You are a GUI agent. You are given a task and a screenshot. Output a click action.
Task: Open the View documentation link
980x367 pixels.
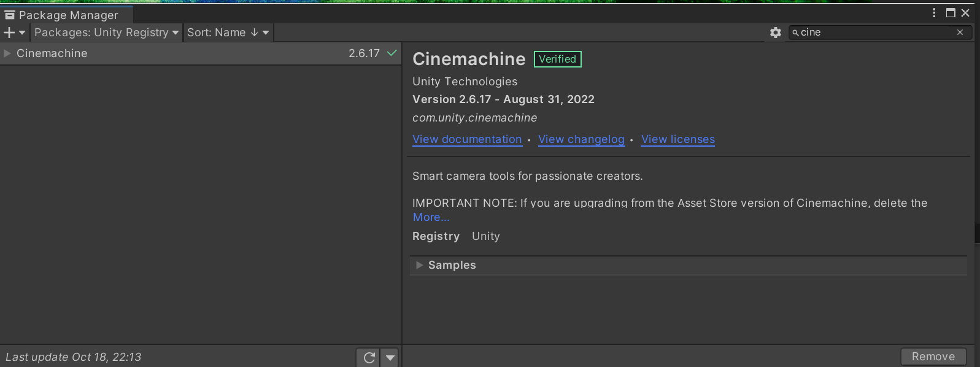pos(467,139)
